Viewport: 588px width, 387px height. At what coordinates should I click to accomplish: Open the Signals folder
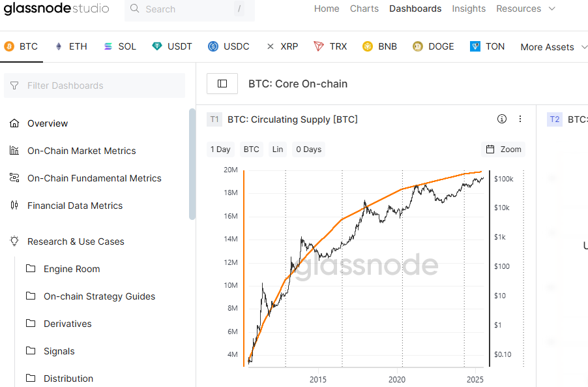(59, 351)
